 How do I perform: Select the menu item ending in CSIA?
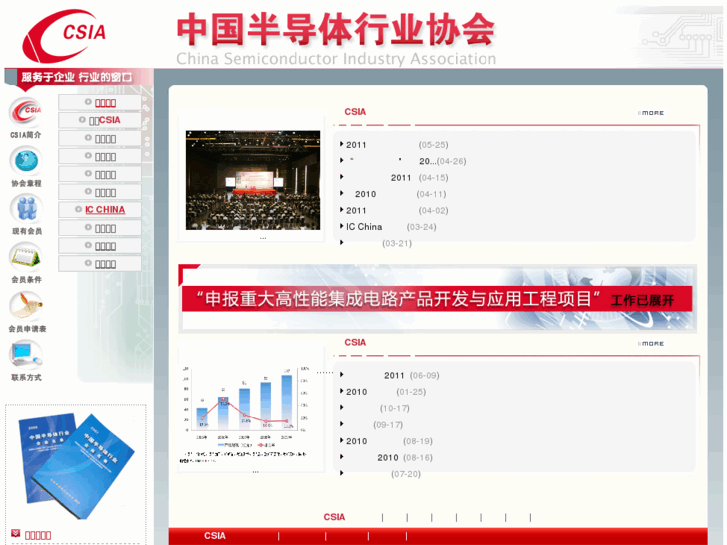(105, 120)
